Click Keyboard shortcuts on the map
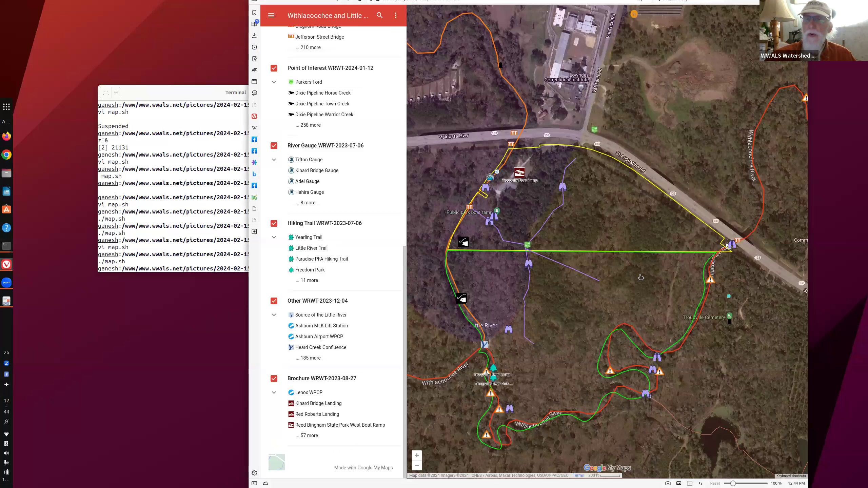The width and height of the screenshot is (868, 488). (x=791, y=476)
